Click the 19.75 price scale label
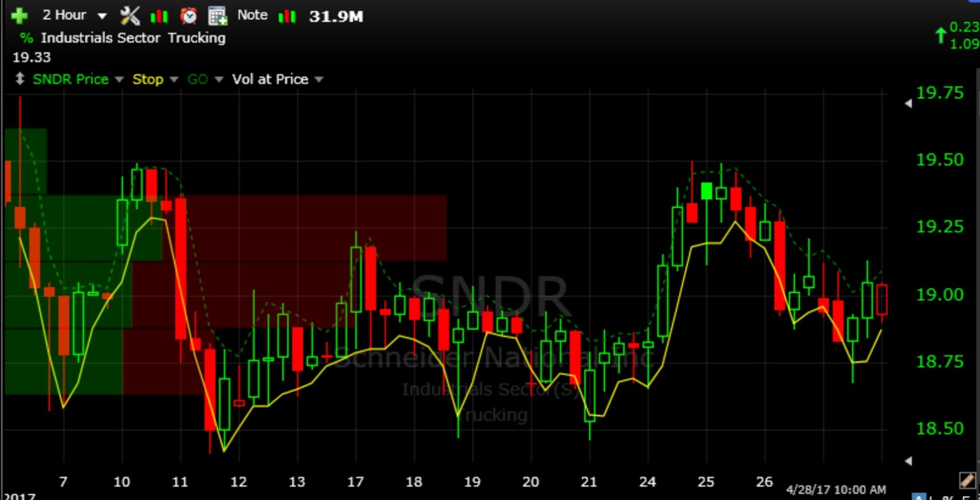Screen dimensions: 980x500 click(940, 93)
